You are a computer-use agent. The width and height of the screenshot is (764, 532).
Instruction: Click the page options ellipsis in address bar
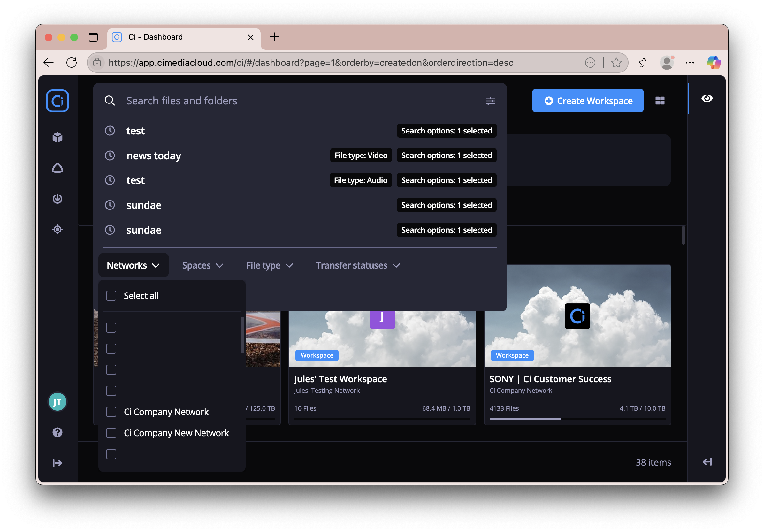click(x=590, y=63)
